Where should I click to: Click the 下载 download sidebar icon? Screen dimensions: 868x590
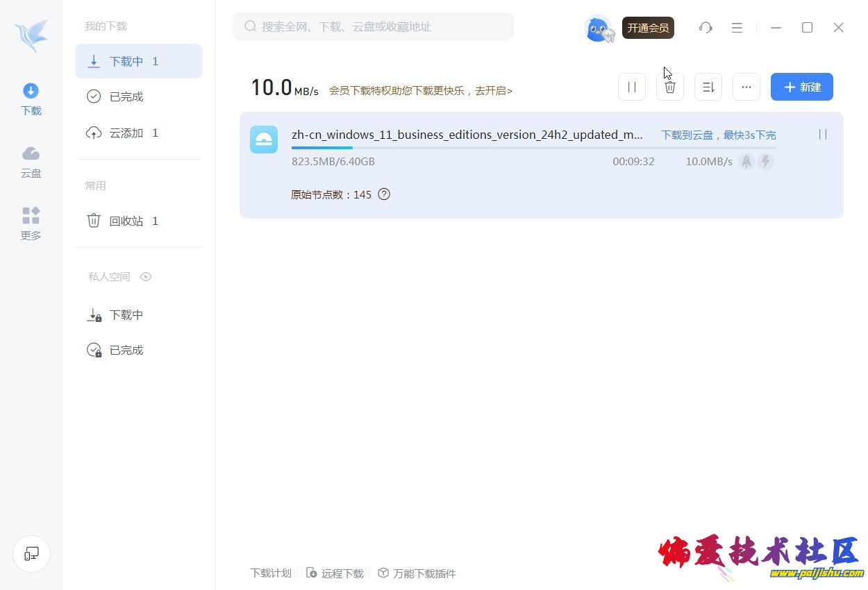31,99
